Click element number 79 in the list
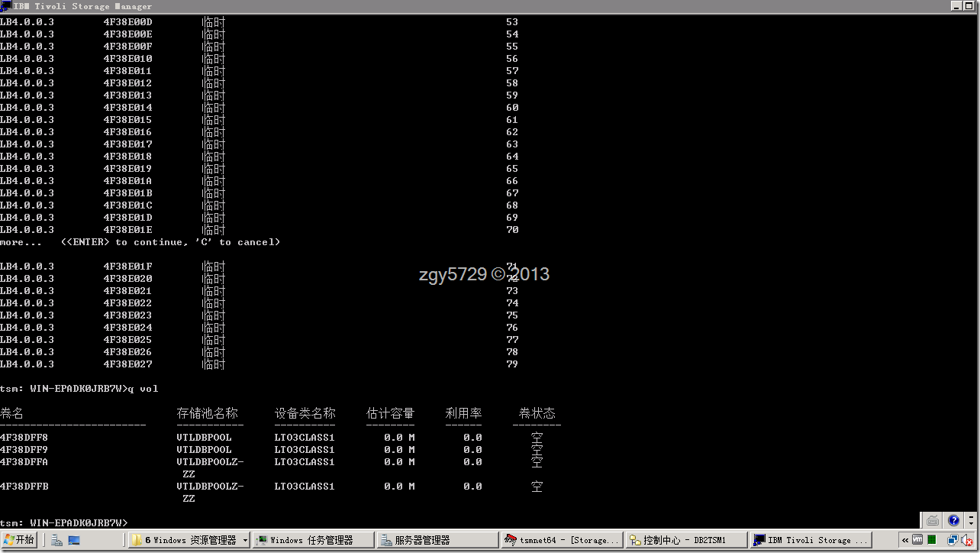Viewport: 980px width, 553px height. [x=512, y=364]
